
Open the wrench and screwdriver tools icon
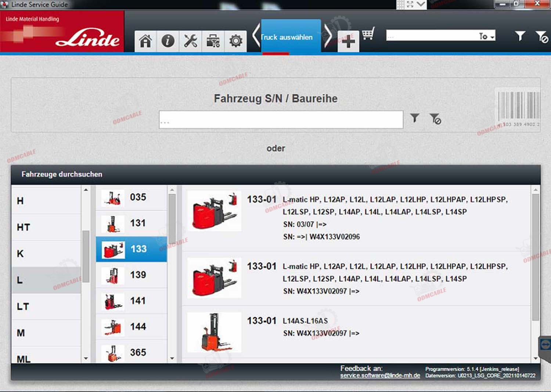click(190, 41)
